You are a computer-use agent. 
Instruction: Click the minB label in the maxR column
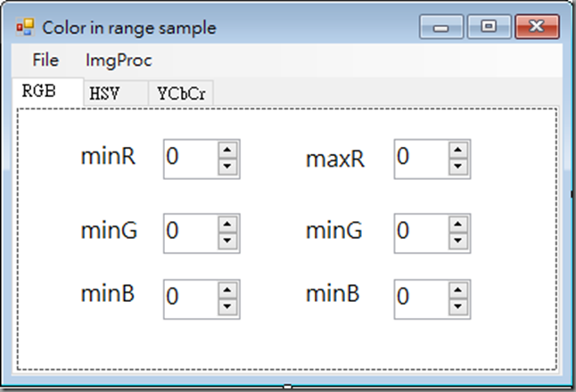tap(333, 294)
